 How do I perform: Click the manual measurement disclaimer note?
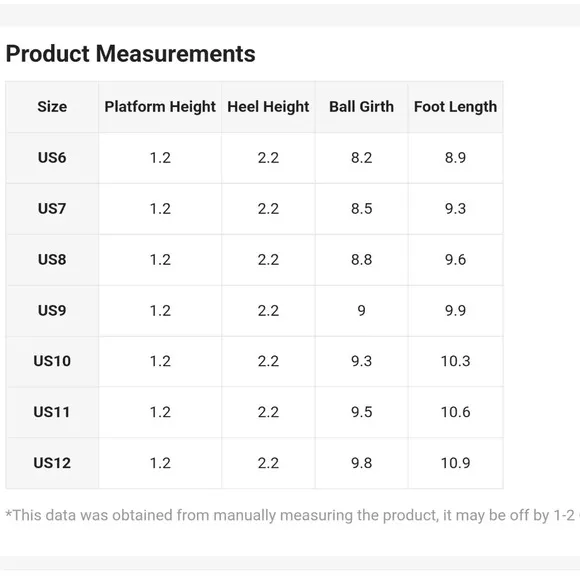pyautogui.click(x=292, y=515)
